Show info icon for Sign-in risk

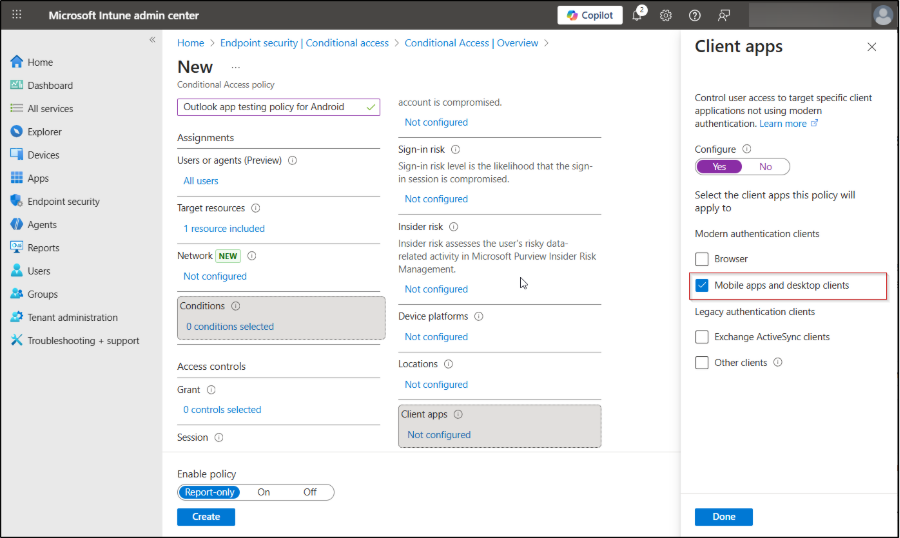click(455, 149)
